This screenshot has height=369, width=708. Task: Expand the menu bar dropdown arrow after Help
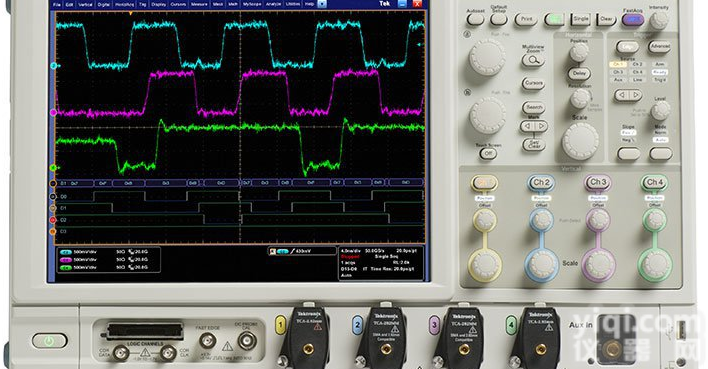[322, 4]
